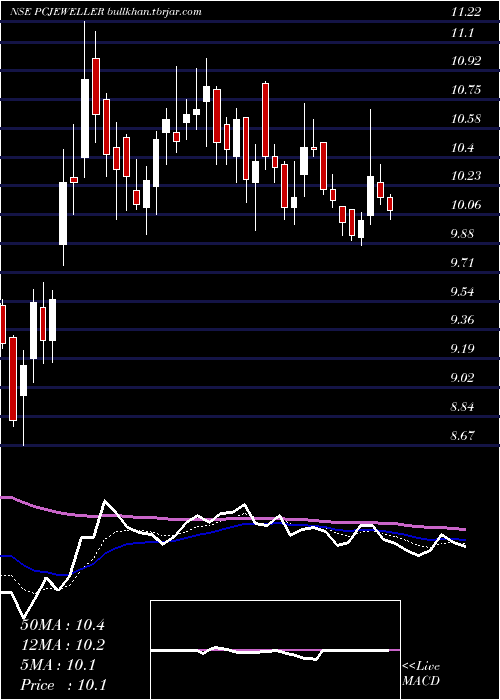The height and width of the screenshot is (700, 500).
Task: Click the Price : 10.1 readout
Action: coord(64,685)
